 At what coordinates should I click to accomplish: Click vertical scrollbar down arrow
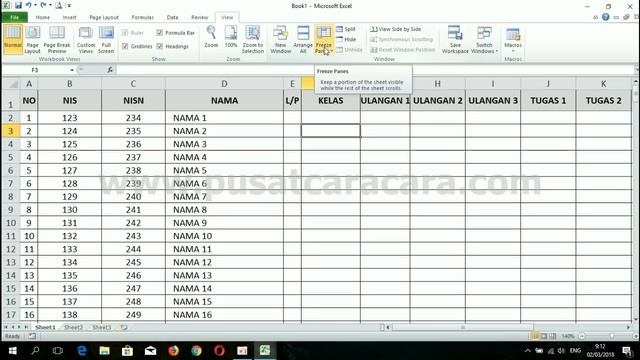(636, 320)
